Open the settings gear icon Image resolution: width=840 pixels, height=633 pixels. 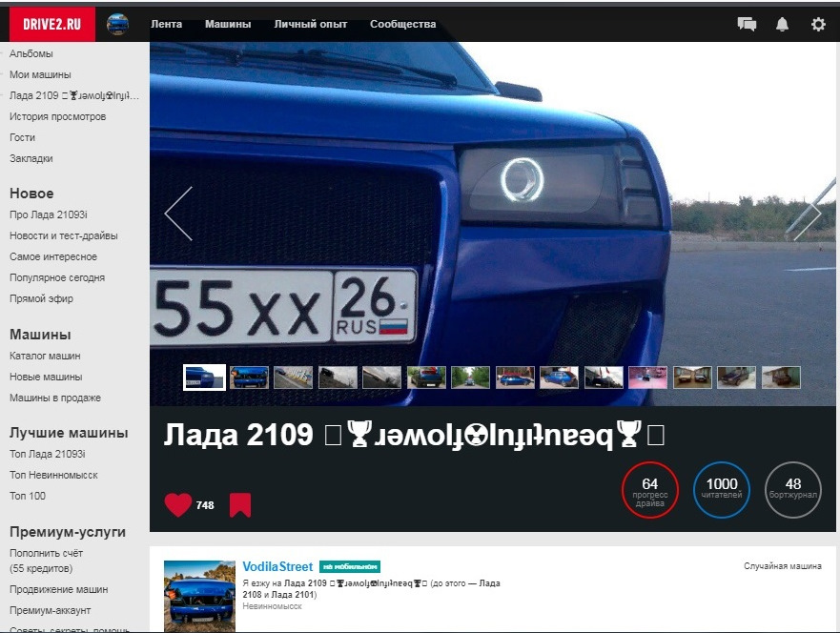[x=818, y=24]
